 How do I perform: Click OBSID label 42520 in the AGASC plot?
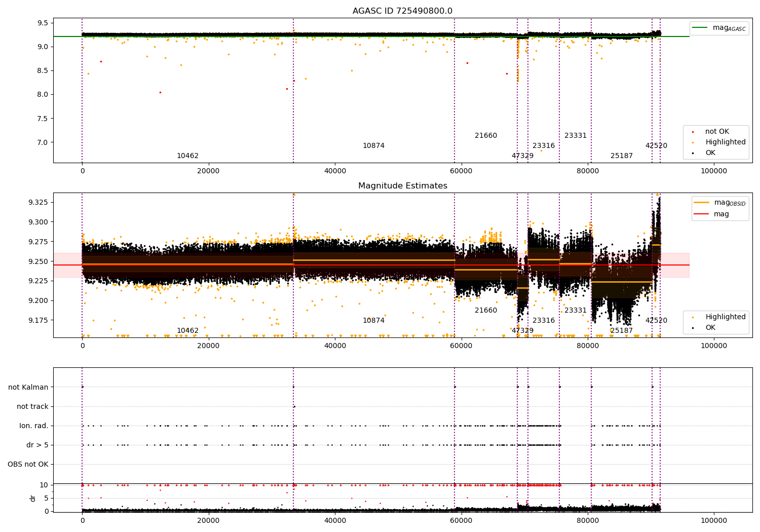pos(656,146)
